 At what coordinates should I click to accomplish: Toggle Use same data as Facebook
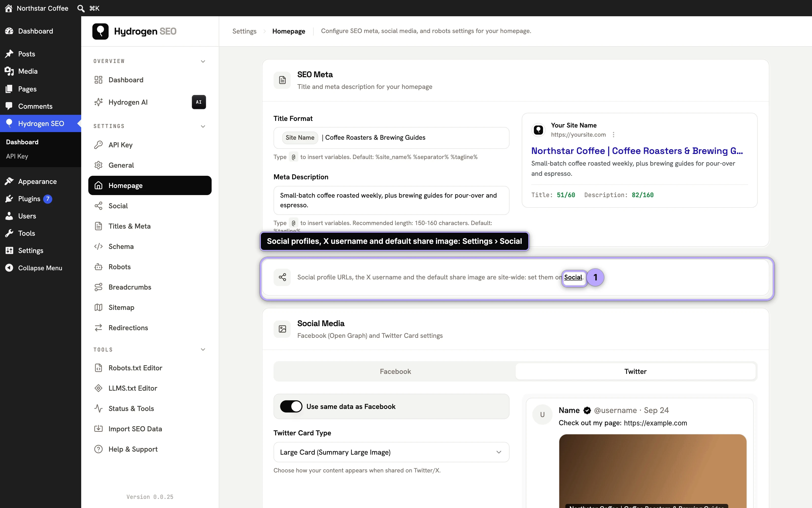(x=291, y=407)
